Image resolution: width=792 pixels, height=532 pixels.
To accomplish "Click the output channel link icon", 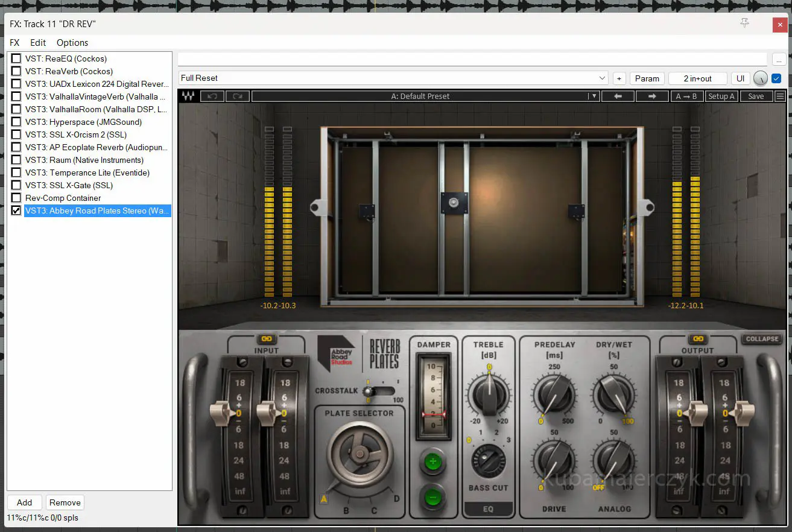I will (x=698, y=339).
